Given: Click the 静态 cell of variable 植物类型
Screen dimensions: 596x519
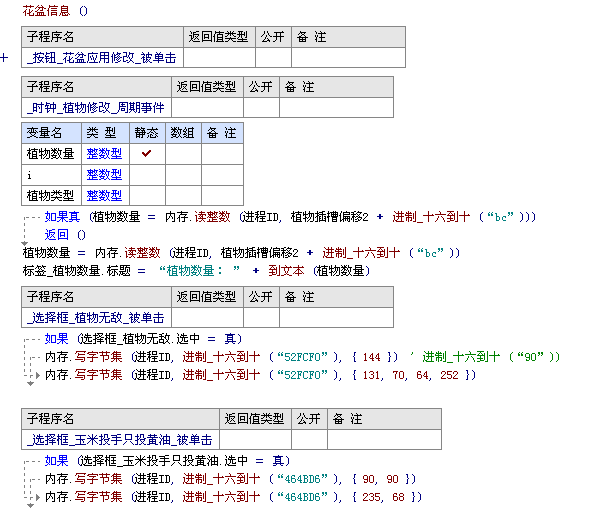Looking at the screenshot, I should (x=147, y=196).
